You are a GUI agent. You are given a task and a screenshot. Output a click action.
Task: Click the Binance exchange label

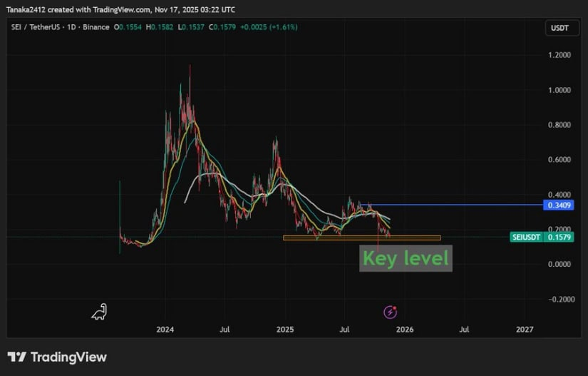[97, 27]
